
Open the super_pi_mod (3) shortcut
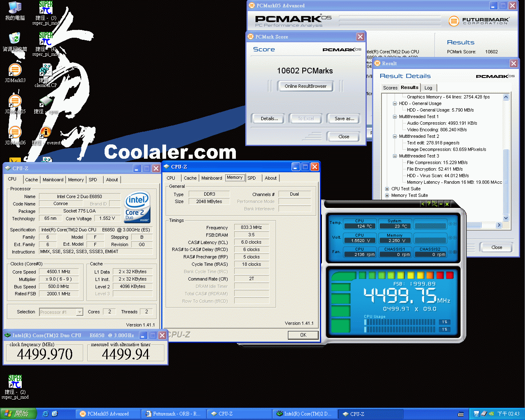point(46,13)
